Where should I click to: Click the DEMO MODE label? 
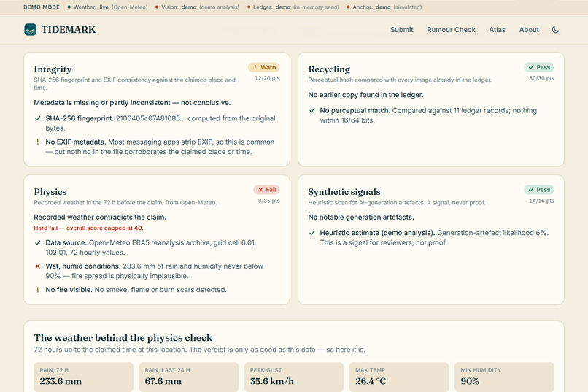tap(42, 7)
